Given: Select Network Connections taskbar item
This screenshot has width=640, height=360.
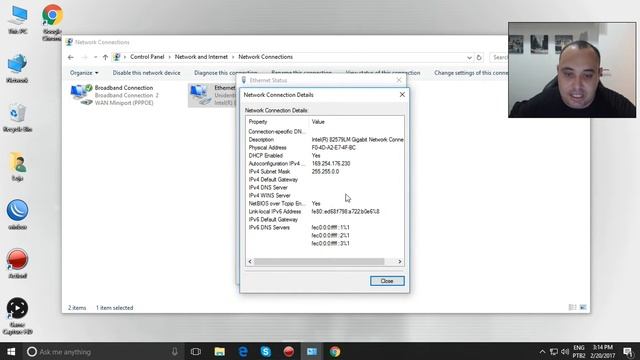Looking at the screenshot, I should 312,351.
